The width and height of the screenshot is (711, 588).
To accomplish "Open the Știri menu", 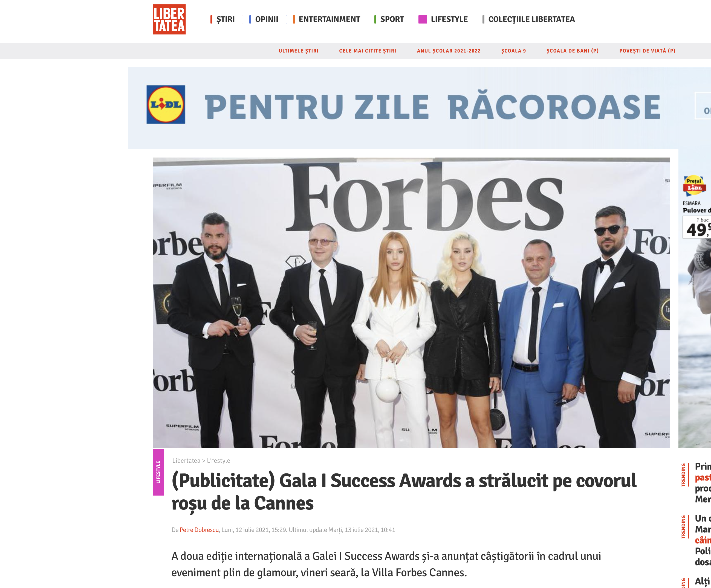I will 226,19.
